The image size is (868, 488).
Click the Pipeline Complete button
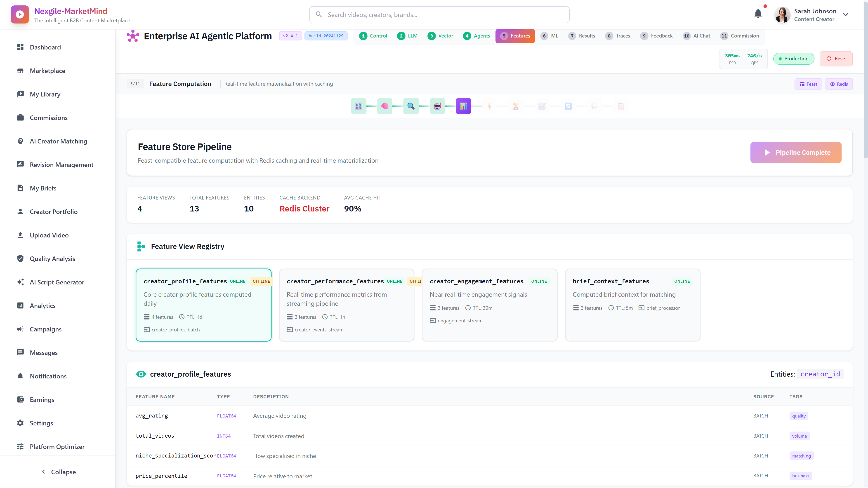[x=796, y=152]
